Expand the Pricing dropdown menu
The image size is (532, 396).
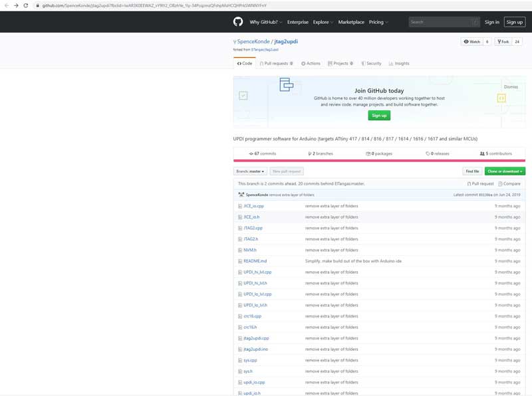[x=378, y=22]
